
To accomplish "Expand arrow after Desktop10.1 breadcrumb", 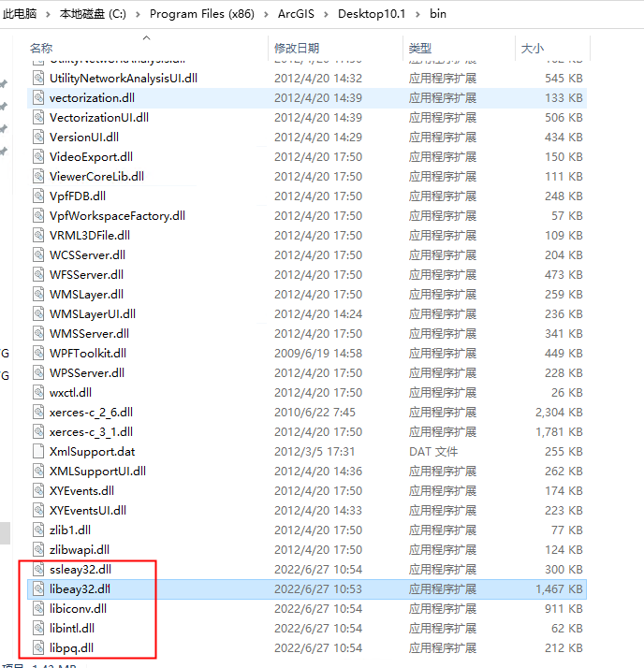I will coord(417,14).
